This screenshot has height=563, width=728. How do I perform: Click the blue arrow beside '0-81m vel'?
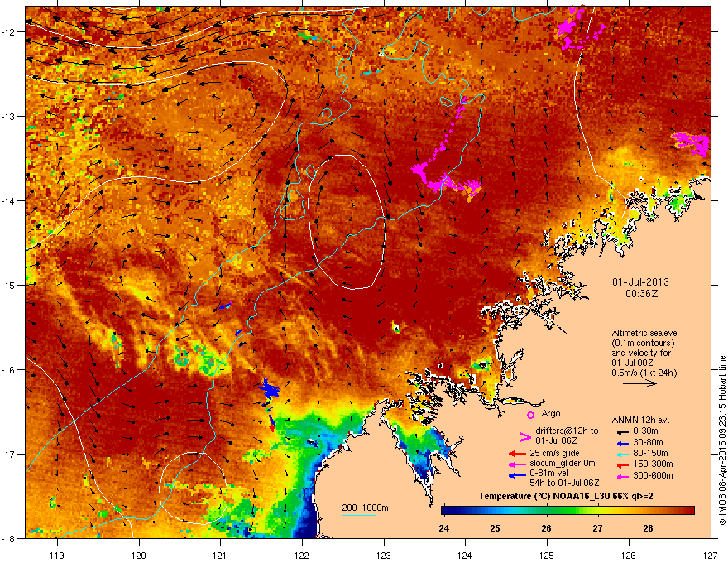pos(517,475)
